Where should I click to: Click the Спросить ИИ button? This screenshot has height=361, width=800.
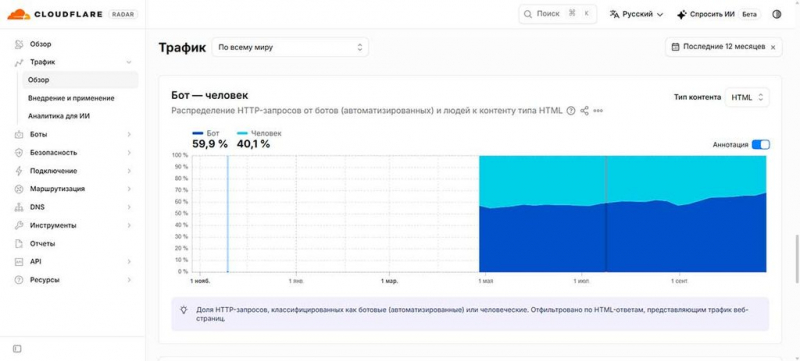[x=718, y=14]
